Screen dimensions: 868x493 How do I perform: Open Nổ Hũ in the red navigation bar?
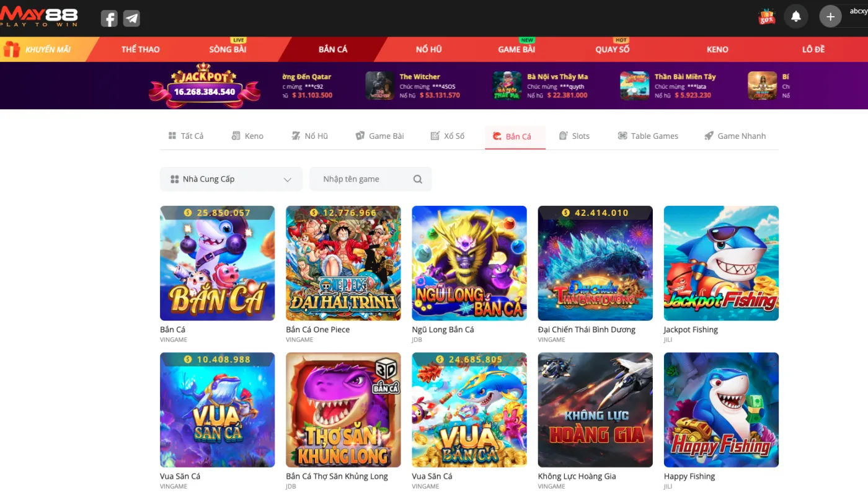429,50
